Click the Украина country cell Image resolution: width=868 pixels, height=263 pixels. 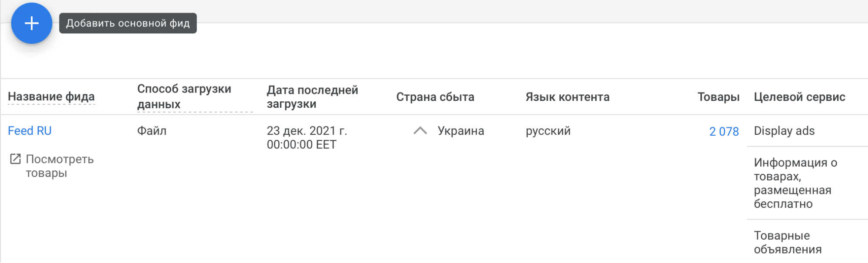tap(460, 131)
